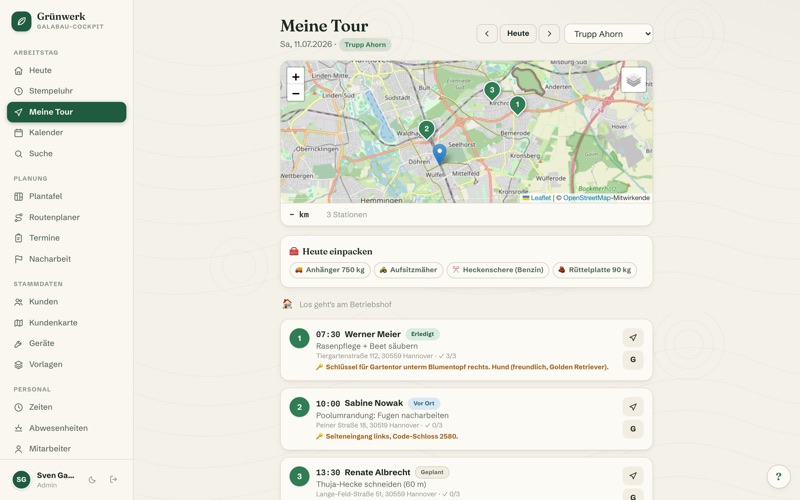Go to the previous day arrow
The image size is (800, 500).
pyautogui.click(x=487, y=34)
